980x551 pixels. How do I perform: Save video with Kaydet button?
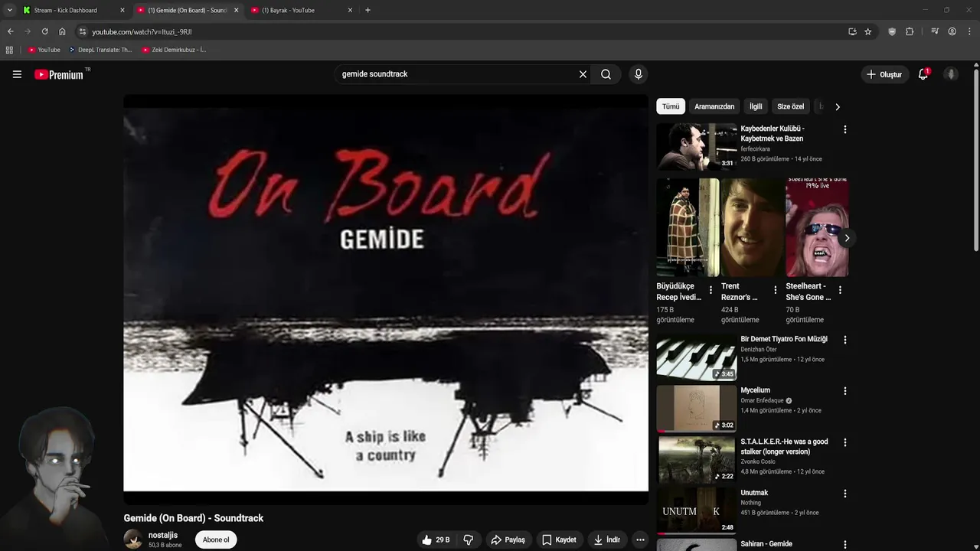pyautogui.click(x=559, y=540)
